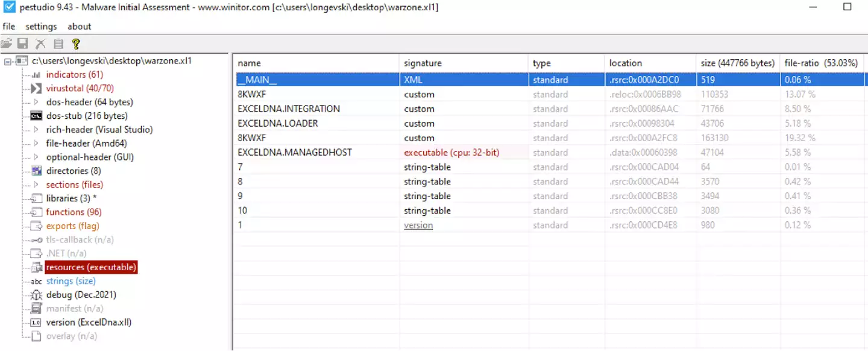
Task: Click the close-file X toolbar icon
Action: pos(40,43)
